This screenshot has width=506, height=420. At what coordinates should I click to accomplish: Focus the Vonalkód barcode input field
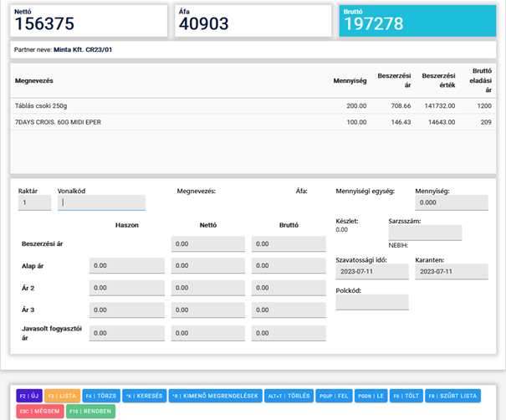[101, 202]
